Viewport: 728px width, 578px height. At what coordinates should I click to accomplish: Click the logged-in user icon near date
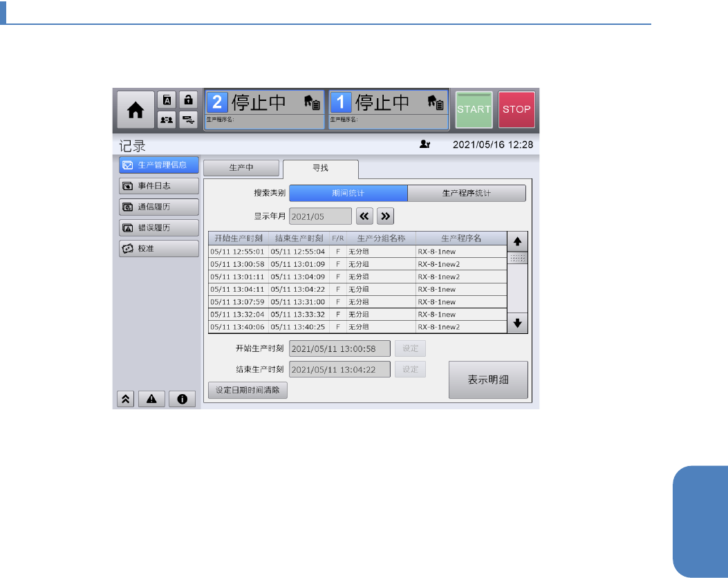424,144
